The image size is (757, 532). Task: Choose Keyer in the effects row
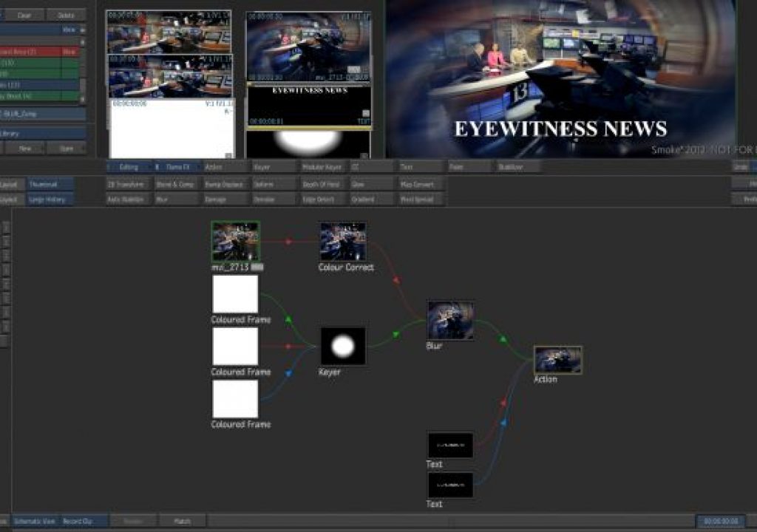click(x=275, y=167)
